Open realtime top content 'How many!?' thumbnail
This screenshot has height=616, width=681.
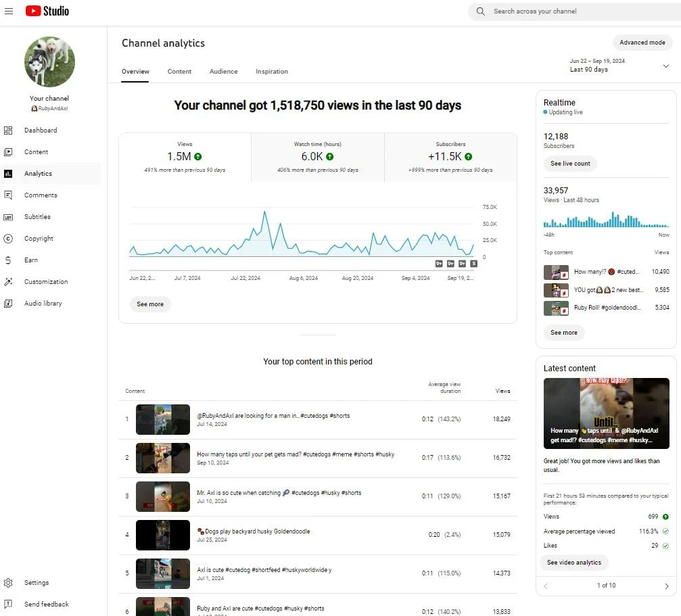[556, 273]
